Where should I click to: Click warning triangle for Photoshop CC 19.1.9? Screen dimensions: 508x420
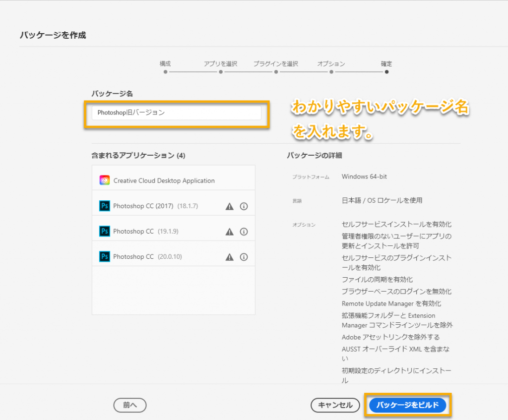point(229,232)
